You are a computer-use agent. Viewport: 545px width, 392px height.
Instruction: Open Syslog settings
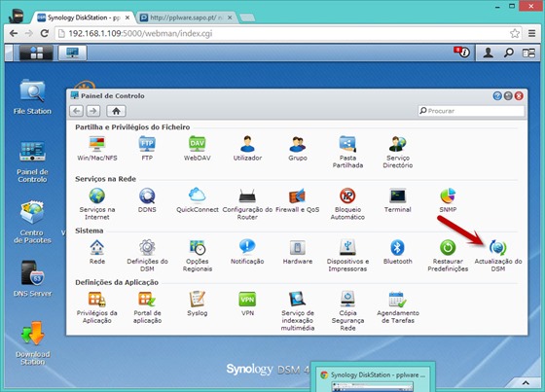(x=197, y=303)
